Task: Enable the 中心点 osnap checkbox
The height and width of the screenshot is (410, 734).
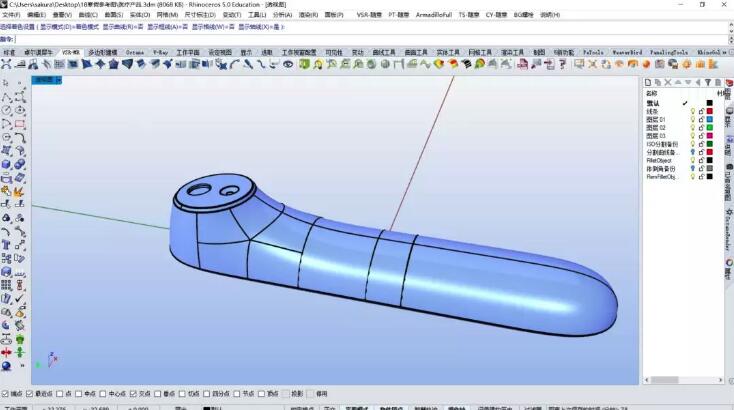Action: click(x=103, y=394)
